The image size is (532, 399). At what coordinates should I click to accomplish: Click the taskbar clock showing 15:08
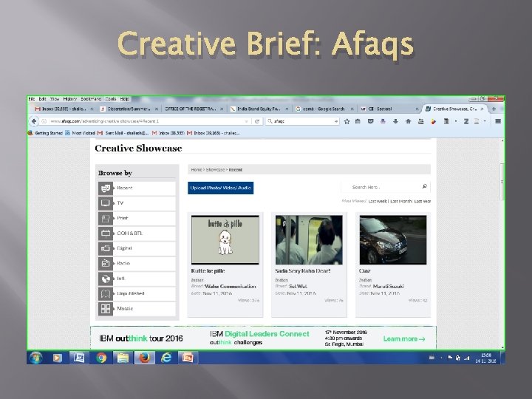(485, 358)
